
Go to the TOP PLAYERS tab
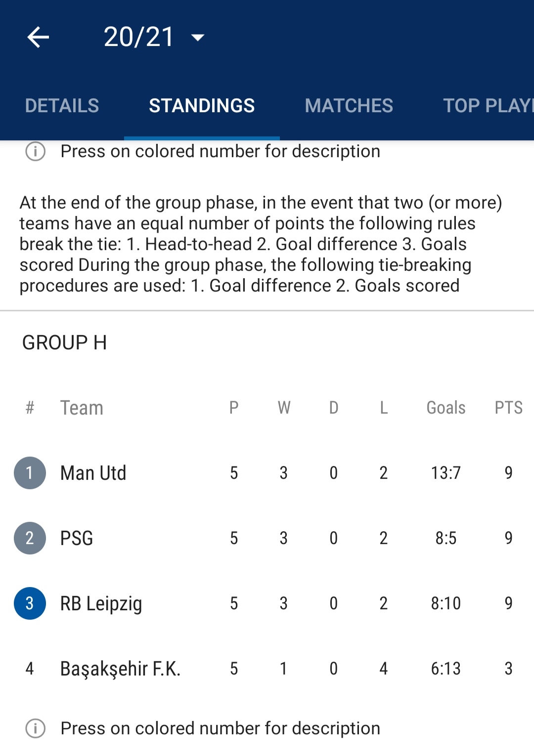[488, 106]
